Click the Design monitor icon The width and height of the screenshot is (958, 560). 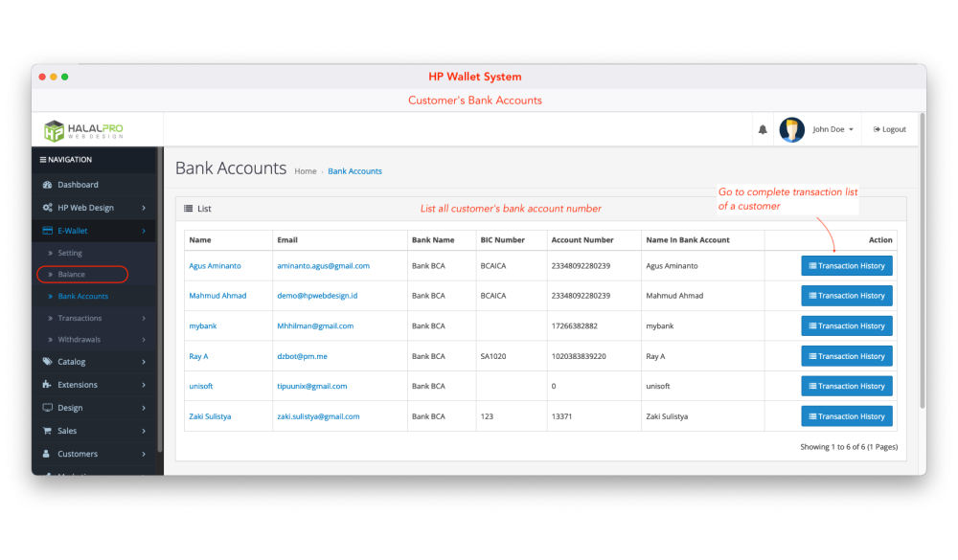coord(48,408)
